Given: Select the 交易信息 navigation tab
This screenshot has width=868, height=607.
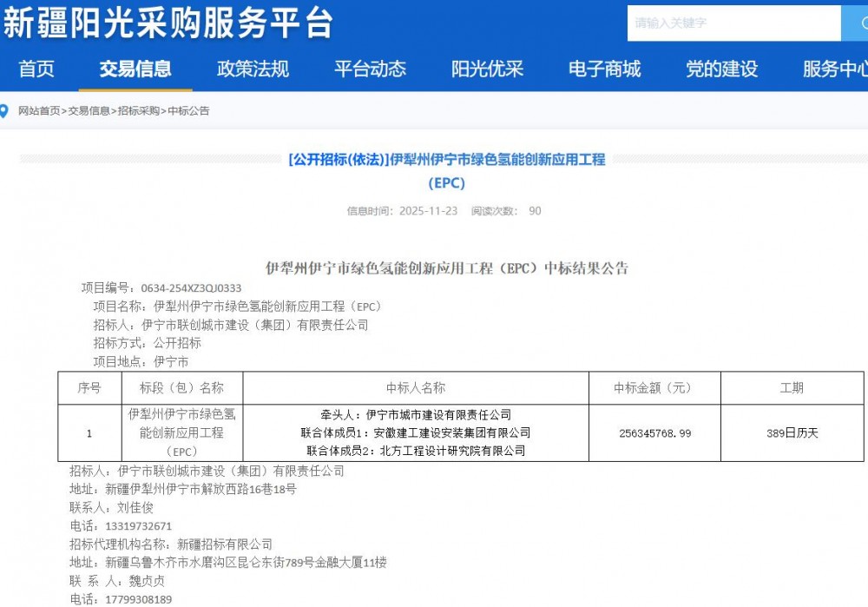Looking at the screenshot, I should point(135,69).
